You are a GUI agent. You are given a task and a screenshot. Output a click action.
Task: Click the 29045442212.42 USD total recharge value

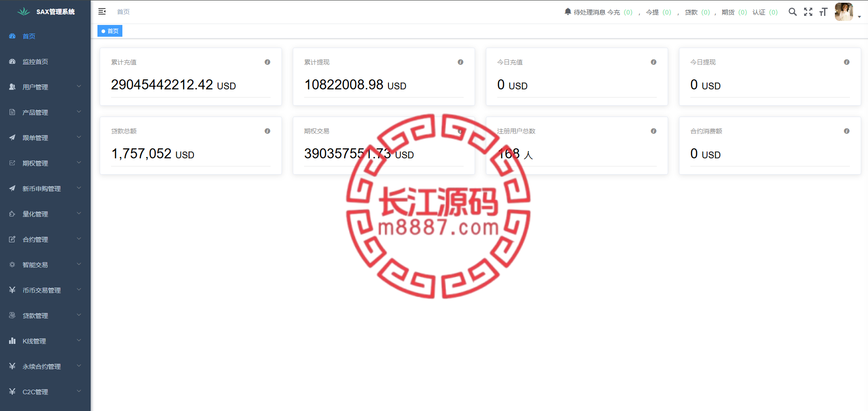click(x=174, y=85)
